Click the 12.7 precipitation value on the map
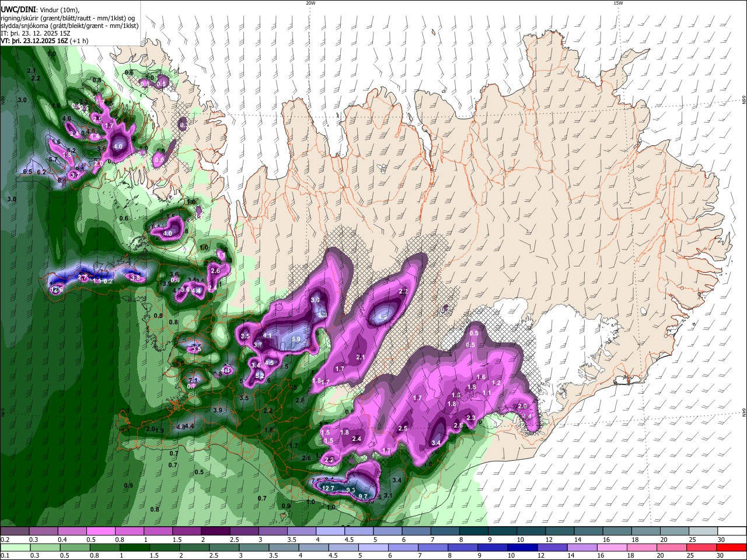This screenshot has width=747, height=560. pyautogui.click(x=329, y=489)
